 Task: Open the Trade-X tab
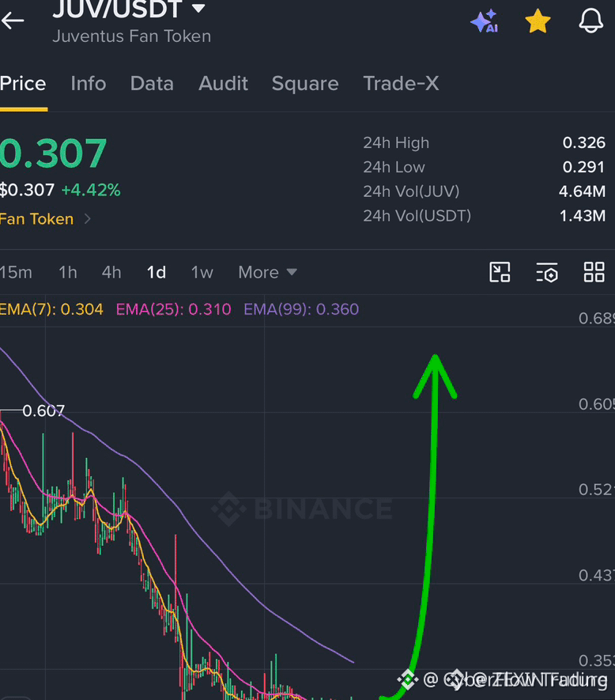pos(402,84)
